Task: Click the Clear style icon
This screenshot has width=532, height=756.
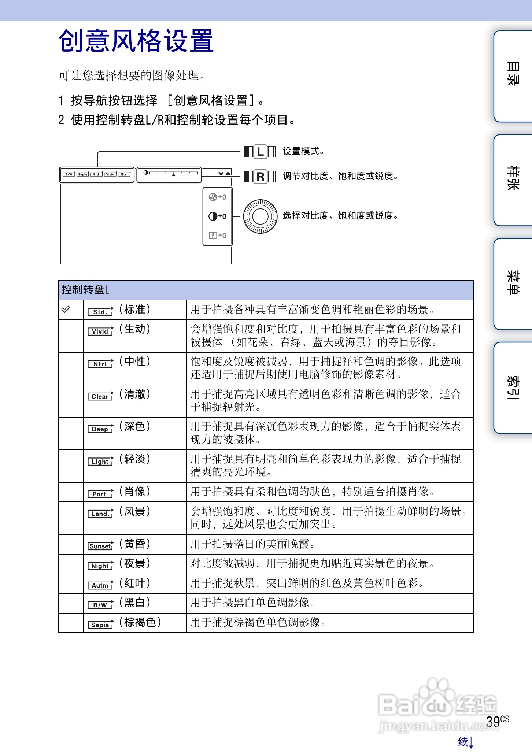Action: click(x=101, y=396)
